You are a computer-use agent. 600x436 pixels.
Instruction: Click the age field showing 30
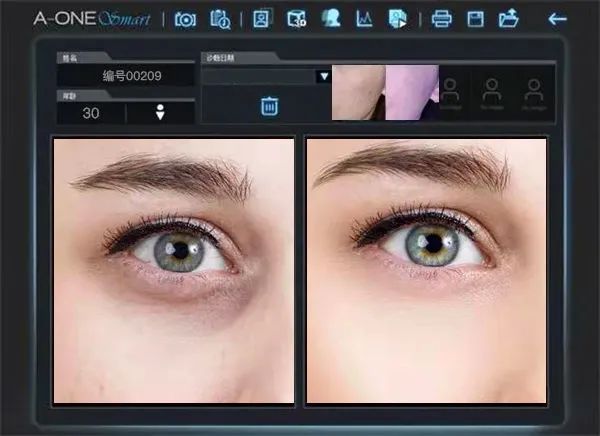click(x=91, y=113)
